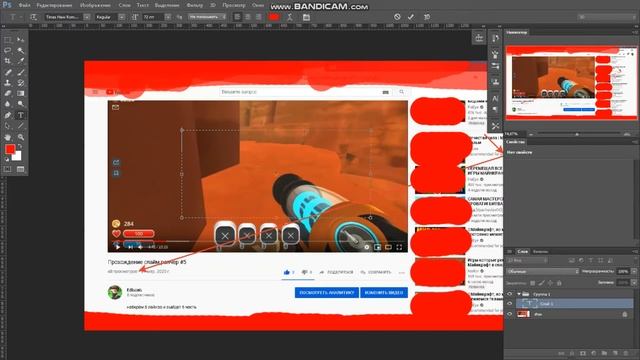Adjust the Navigator zoom slider
This screenshot has width=640, height=360.
coord(577,134)
